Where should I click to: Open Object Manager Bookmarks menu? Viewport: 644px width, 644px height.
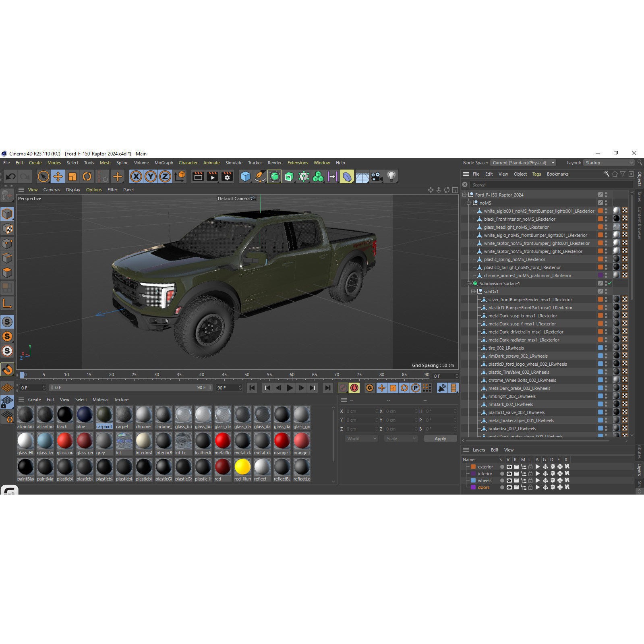[557, 174]
